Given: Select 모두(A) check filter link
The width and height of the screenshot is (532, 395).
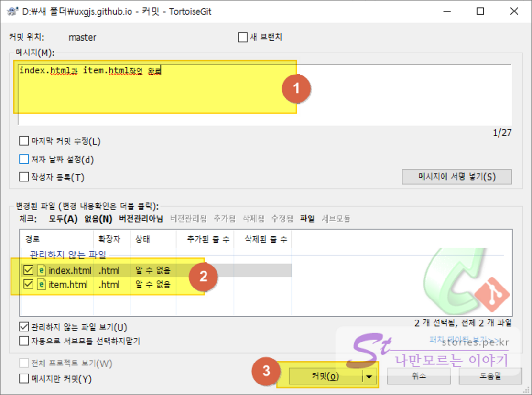Looking at the screenshot, I should [63, 219].
